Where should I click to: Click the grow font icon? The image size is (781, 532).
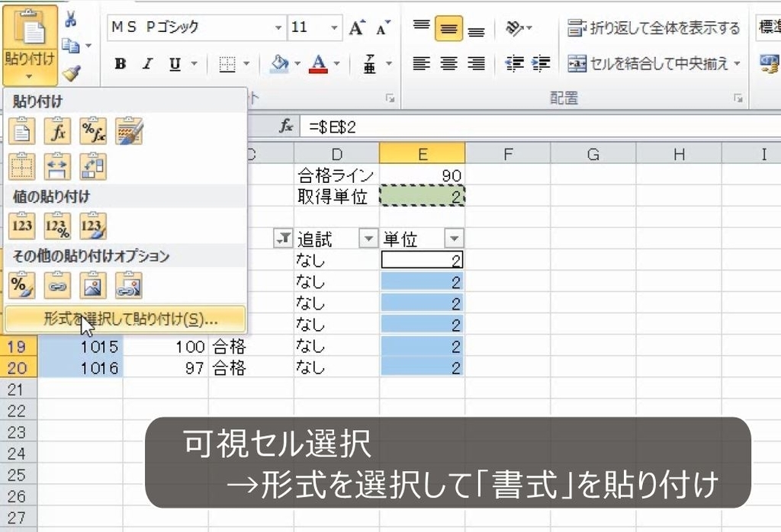[x=355, y=27]
